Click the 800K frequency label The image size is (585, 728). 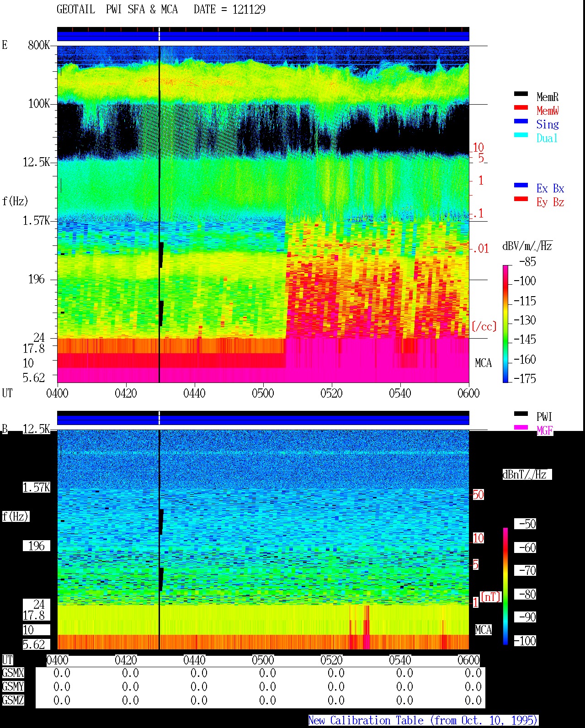pyautogui.click(x=39, y=45)
